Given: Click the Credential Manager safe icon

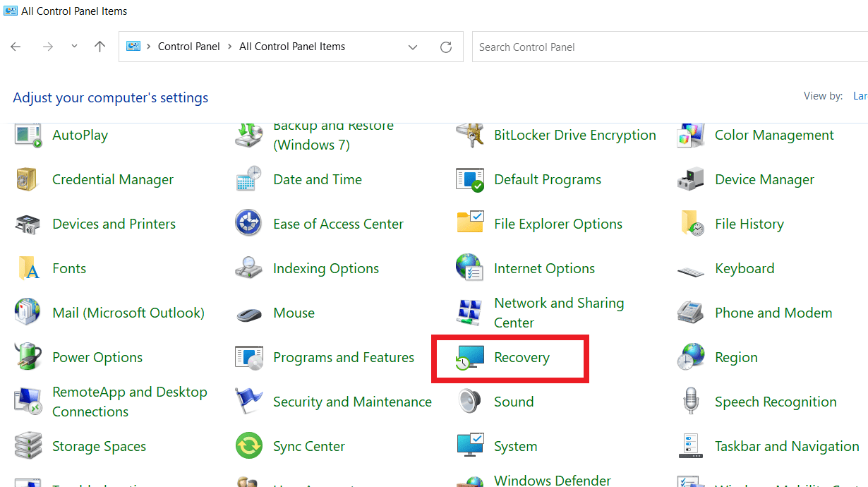Looking at the screenshot, I should pos(28,180).
